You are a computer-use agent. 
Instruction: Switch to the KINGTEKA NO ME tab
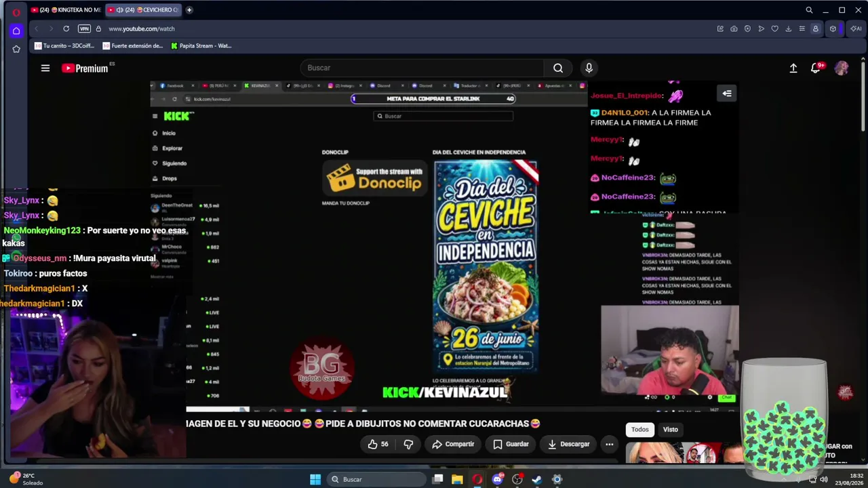coord(66,9)
